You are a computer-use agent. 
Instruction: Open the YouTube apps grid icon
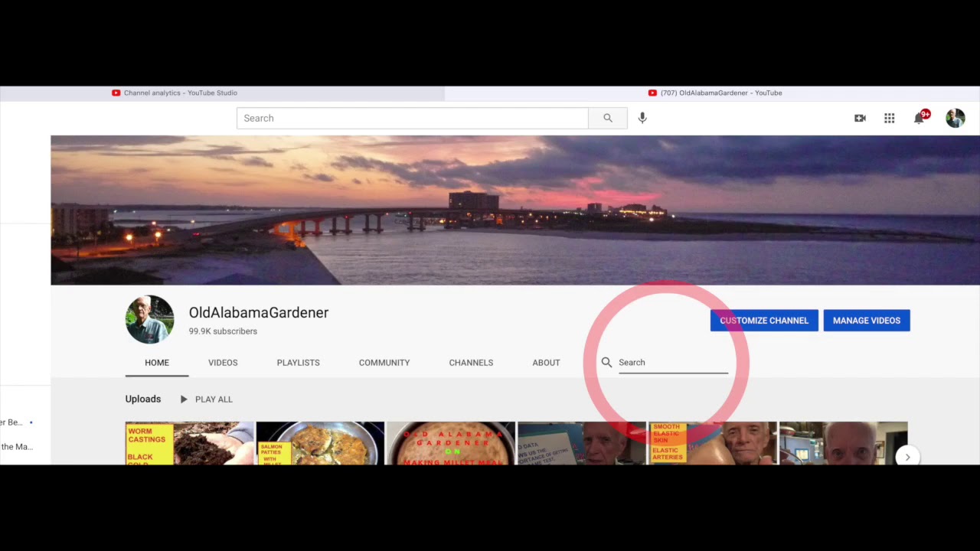(889, 118)
